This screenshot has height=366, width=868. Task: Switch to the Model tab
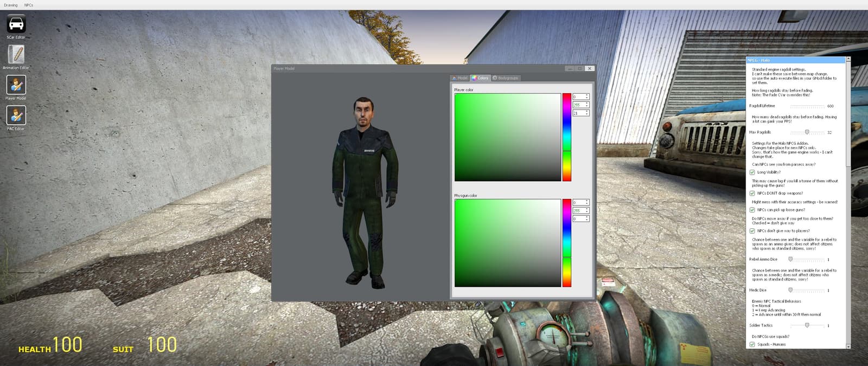[459, 78]
